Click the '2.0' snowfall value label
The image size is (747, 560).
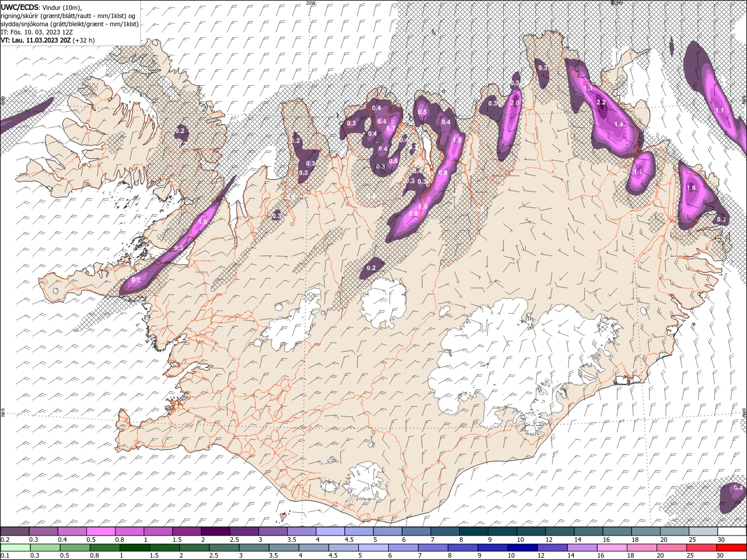click(515, 103)
